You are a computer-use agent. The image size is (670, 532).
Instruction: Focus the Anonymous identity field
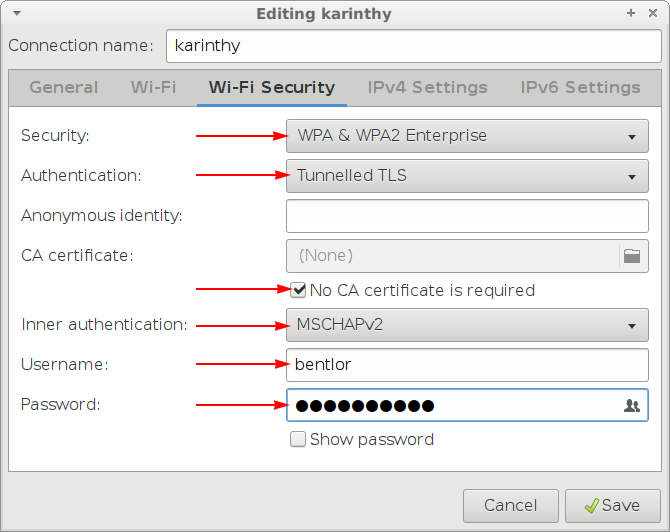click(x=467, y=215)
